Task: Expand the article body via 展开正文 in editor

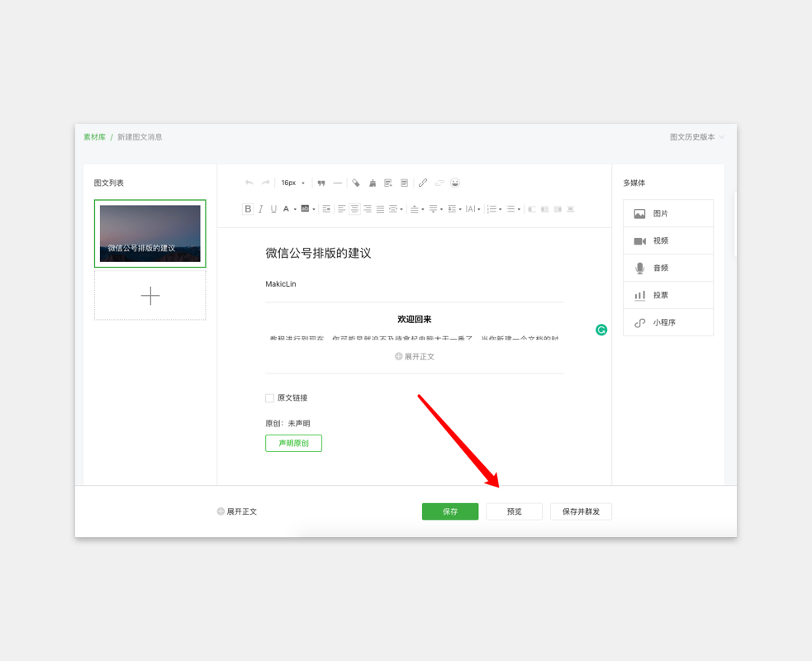Action: [415, 357]
